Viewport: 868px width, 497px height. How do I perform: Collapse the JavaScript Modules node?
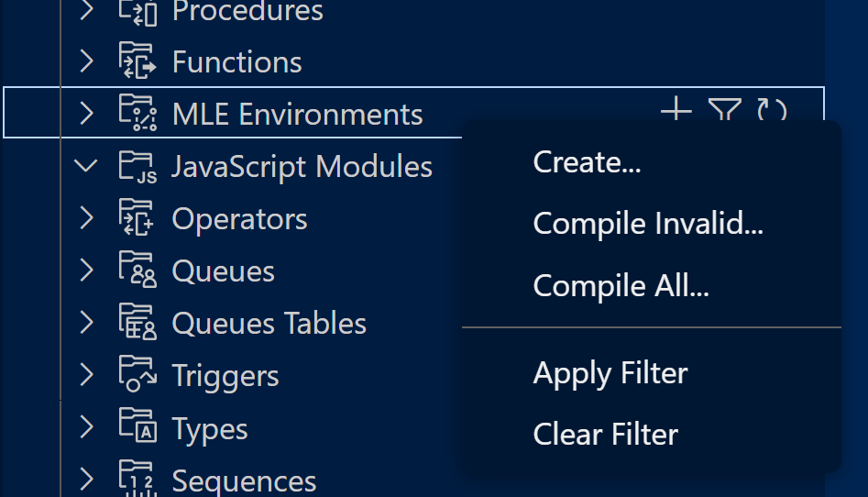(87, 167)
